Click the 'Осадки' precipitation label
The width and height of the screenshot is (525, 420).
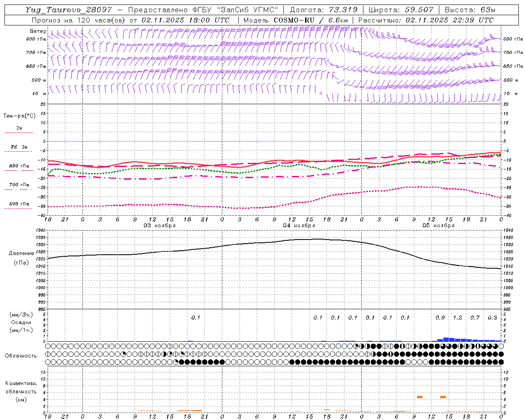pyautogui.click(x=21, y=322)
